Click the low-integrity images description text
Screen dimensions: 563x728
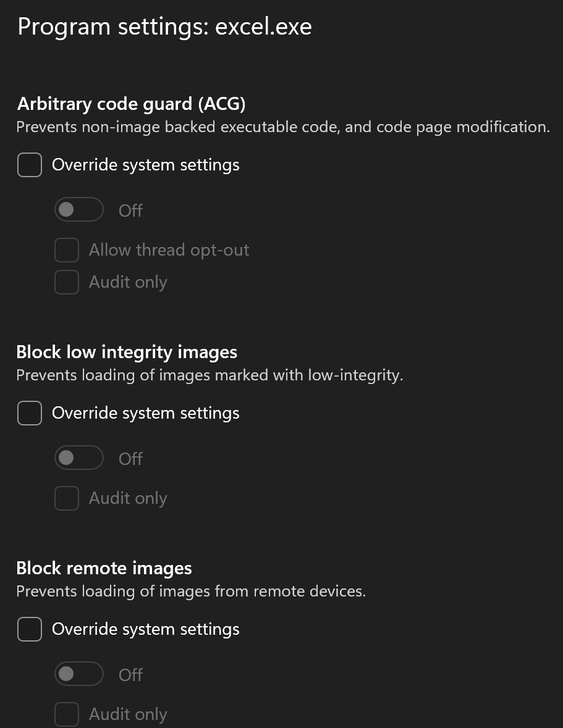click(210, 375)
